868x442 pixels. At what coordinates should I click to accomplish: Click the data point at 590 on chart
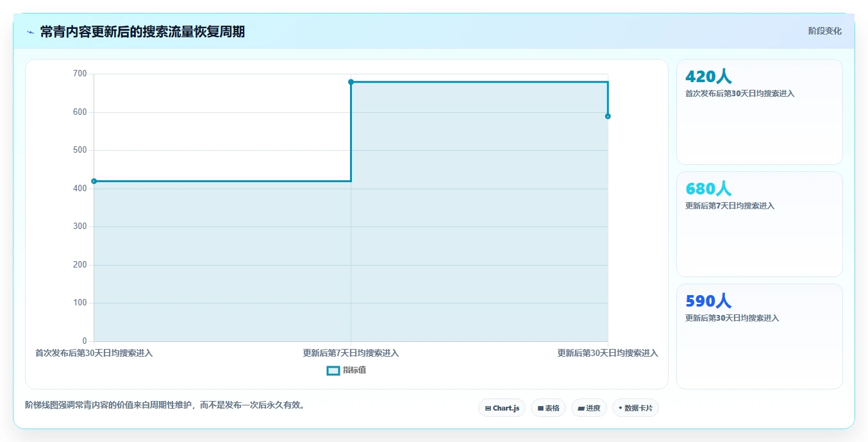(608, 116)
